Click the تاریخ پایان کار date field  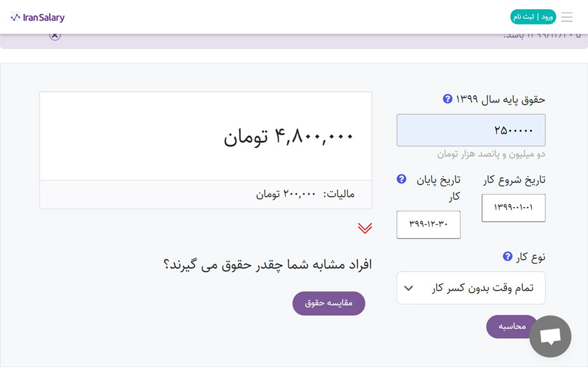428,225
